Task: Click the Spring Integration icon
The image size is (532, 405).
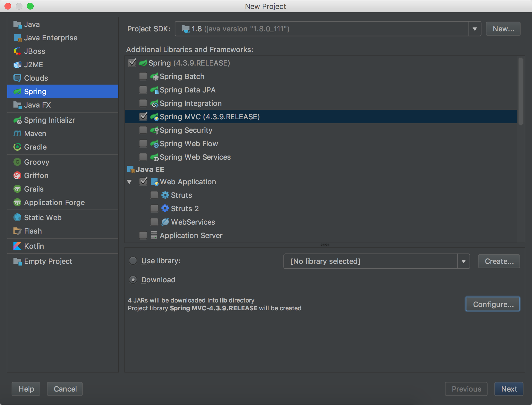Action: pos(154,103)
